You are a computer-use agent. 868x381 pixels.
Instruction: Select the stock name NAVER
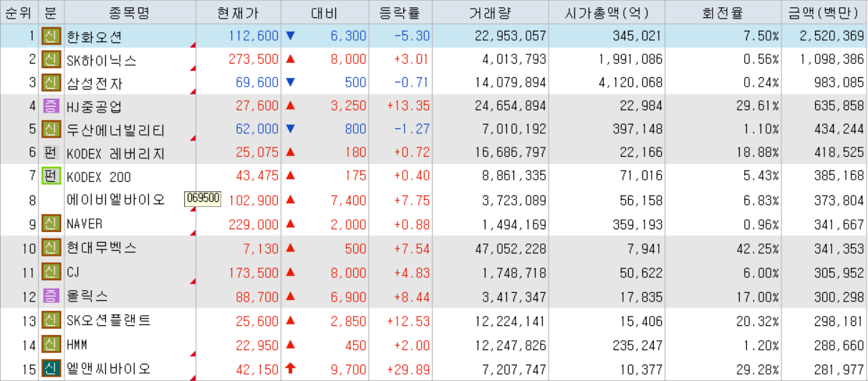85,223
